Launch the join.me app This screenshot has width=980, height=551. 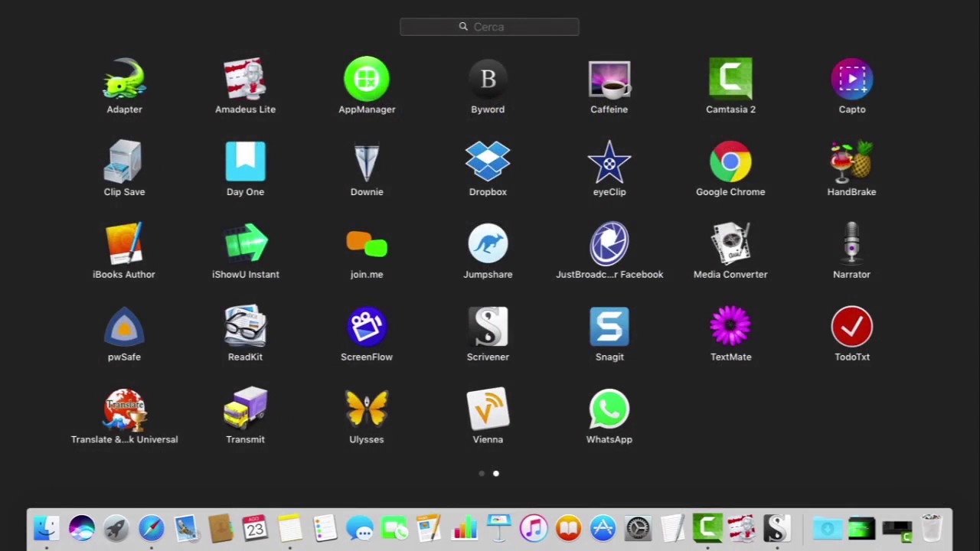(367, 244)
